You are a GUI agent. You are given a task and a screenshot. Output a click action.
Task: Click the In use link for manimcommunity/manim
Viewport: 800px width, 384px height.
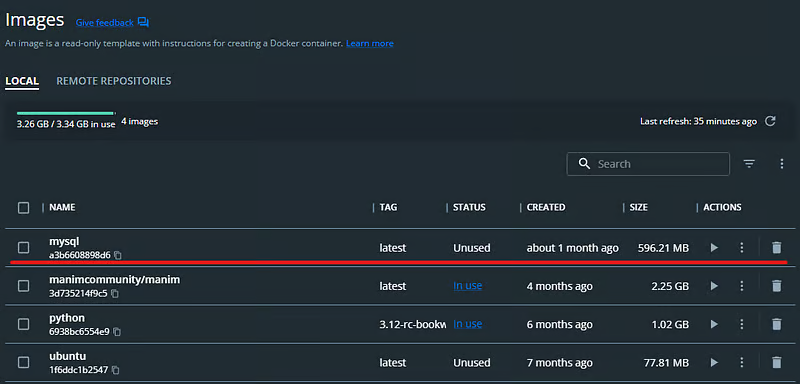point(467,286)
